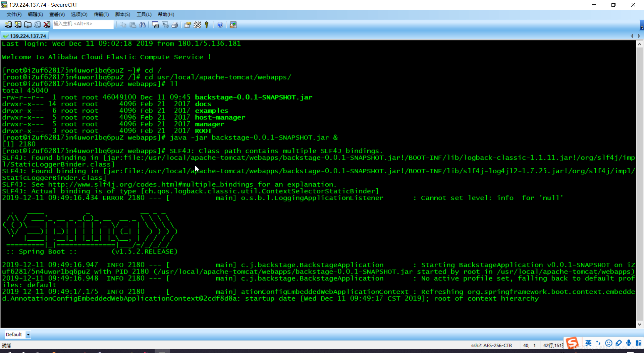Click the public key assistant key icon
Screen dimensions: 644x353
[207, 25]
